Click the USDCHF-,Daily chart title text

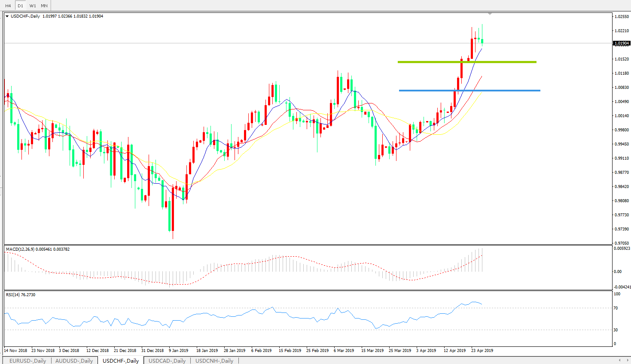[x=25, y=16]
